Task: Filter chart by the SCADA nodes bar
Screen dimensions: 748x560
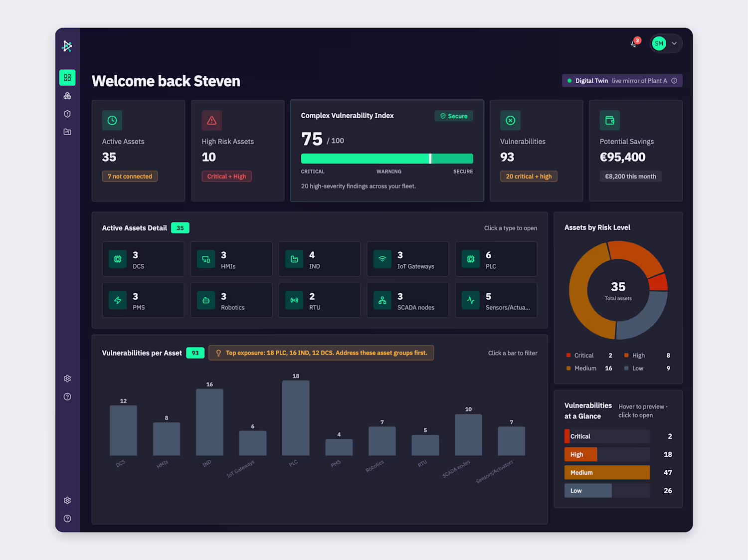Action: [x=468, y=434]
